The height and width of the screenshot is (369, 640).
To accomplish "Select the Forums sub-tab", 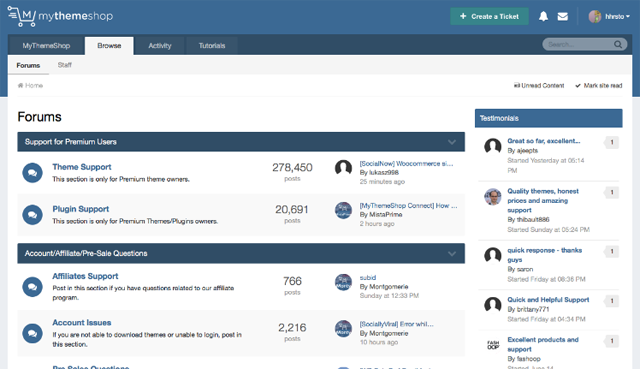I will pyautogui.click(x=28, y=65).
